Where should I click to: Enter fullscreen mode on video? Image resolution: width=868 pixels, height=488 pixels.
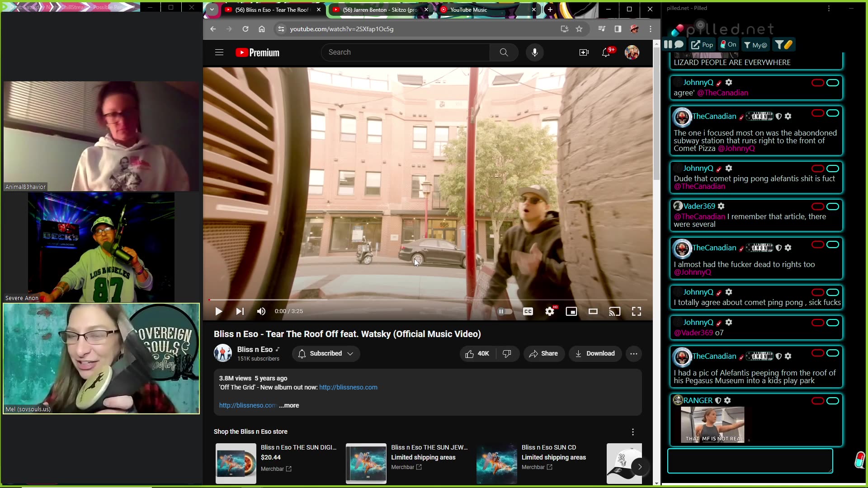(x=636, y=311)
